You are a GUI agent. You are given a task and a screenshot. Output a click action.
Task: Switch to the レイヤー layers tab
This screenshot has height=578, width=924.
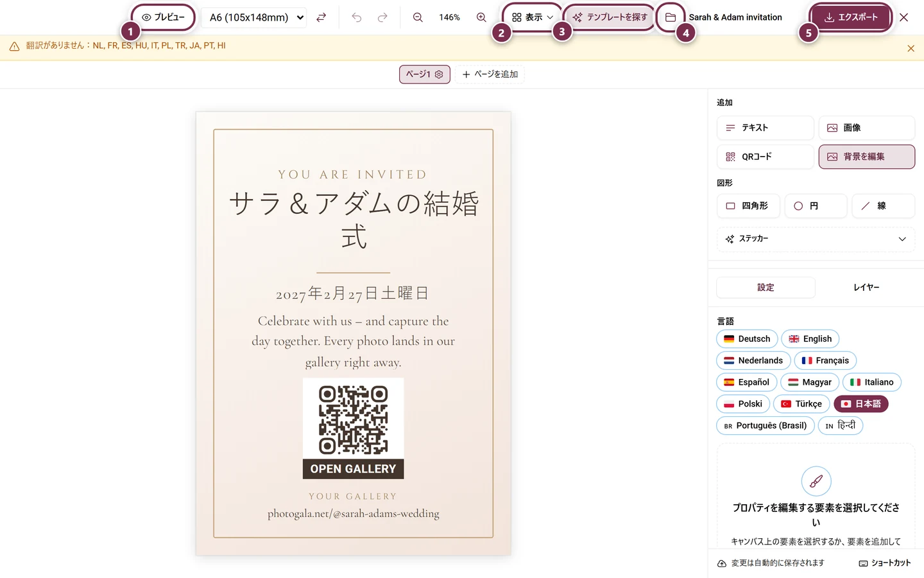(x=866, y=288)
